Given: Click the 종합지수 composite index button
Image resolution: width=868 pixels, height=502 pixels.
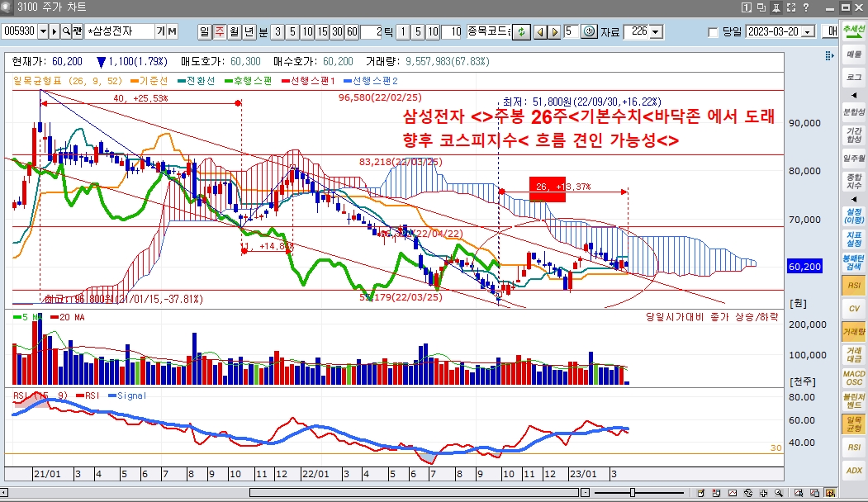Looking at the screenshot, I should pyautogui.click(x=854, y=181).
